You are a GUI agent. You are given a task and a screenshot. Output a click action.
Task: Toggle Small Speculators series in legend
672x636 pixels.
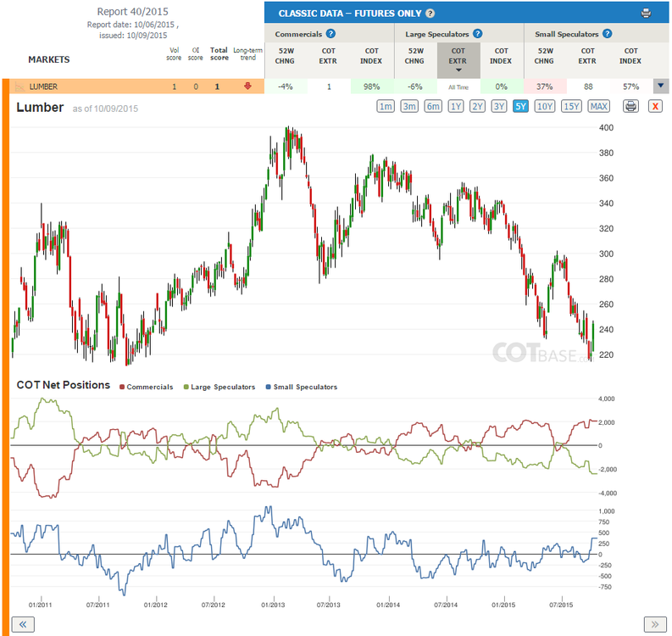point(302,387)
